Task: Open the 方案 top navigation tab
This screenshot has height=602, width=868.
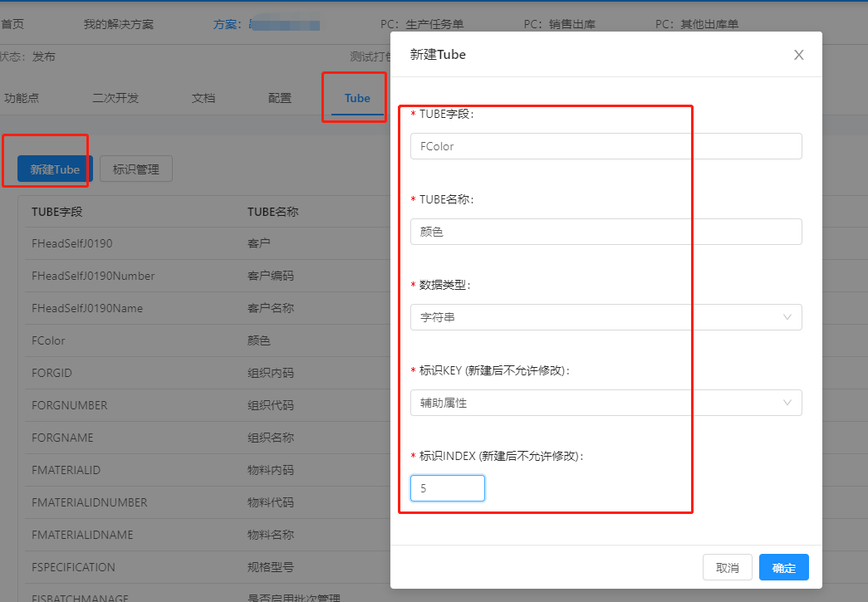Action: 267,24
